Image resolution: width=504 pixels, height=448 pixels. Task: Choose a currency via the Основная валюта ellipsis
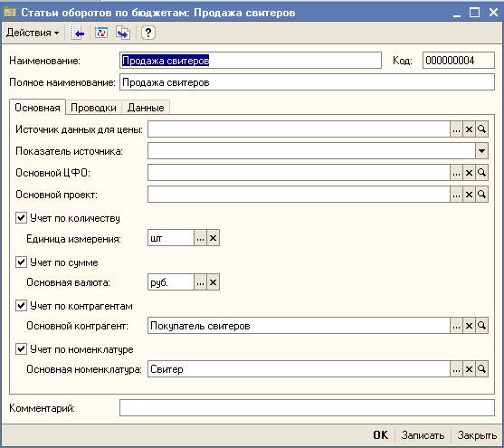point(200,282)
